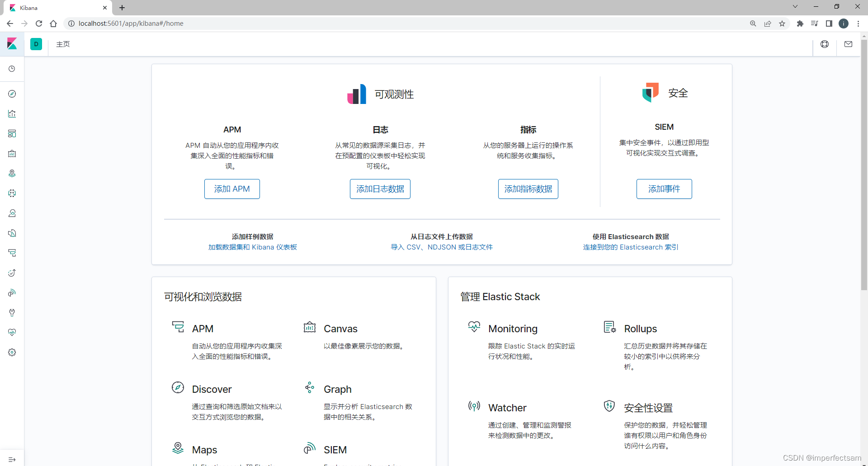The image size is (868, 466).
Task: Open the Maps app link
Action: coord(204,450)
